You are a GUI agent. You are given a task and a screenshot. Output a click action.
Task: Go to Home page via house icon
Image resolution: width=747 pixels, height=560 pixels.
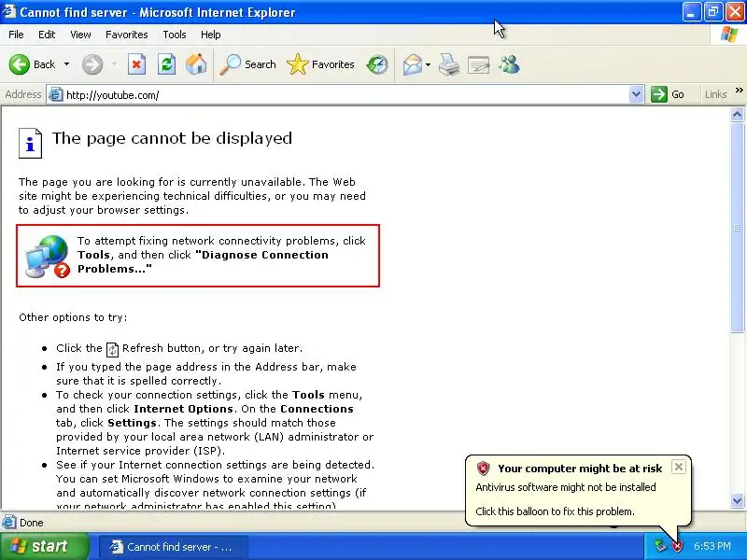pyautogui.click(x=196, y=64)
